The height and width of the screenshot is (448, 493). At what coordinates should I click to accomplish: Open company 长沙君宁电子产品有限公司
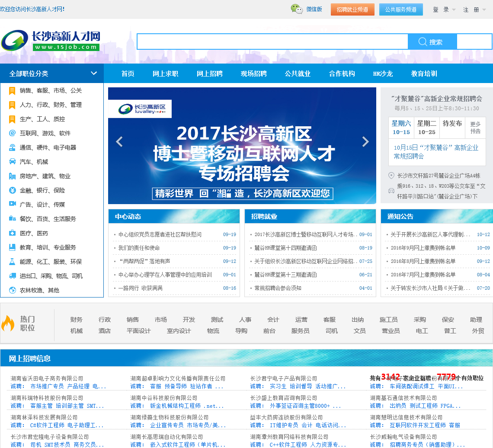pos(284,378)
